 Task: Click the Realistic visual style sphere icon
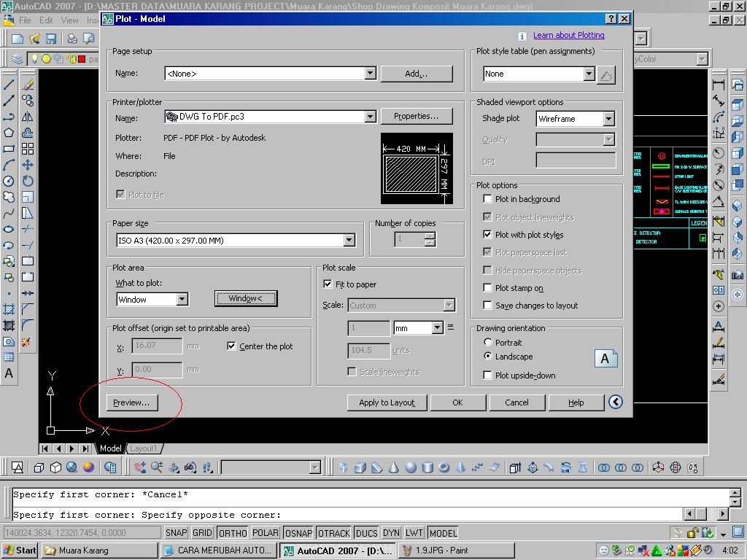tap(88, 467)
